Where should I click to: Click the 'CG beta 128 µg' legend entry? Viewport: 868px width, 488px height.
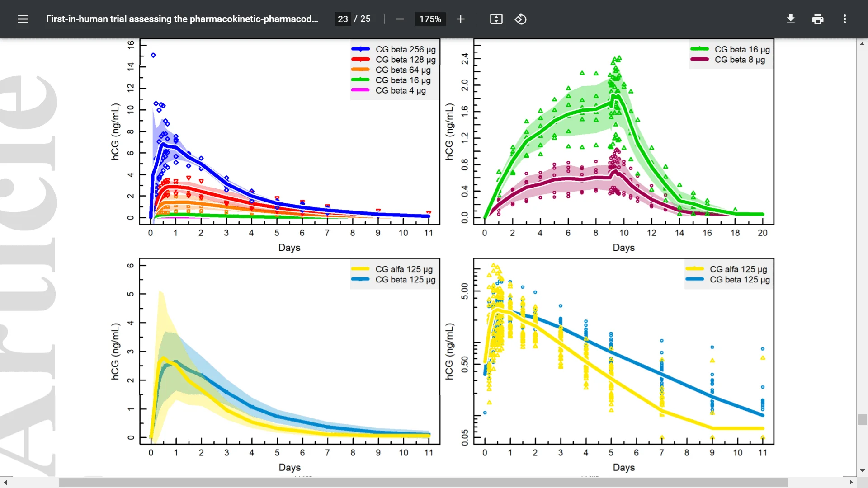point(393,60)
